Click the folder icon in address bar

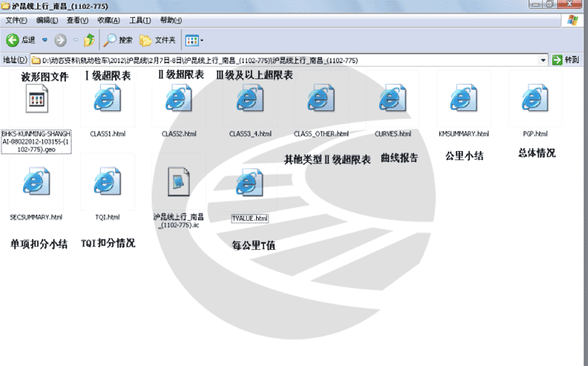pos(36,60)
